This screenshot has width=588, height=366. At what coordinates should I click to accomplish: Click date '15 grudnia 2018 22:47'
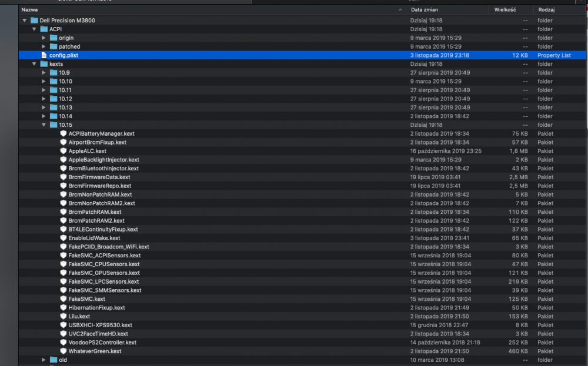tap(439, 325)
